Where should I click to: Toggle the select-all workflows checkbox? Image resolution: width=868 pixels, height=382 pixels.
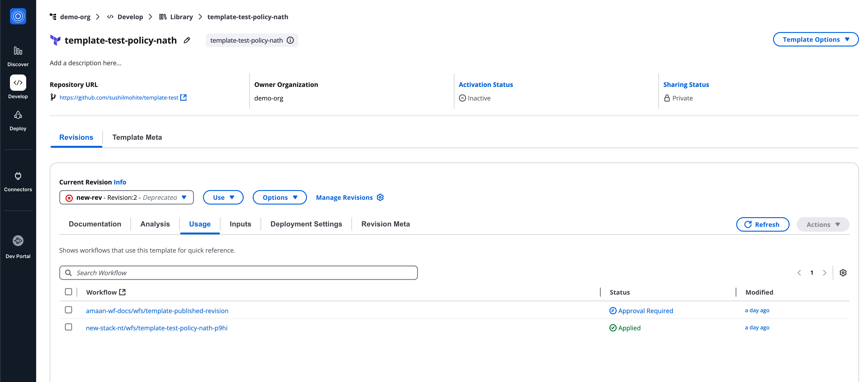(x=68, y=292)
